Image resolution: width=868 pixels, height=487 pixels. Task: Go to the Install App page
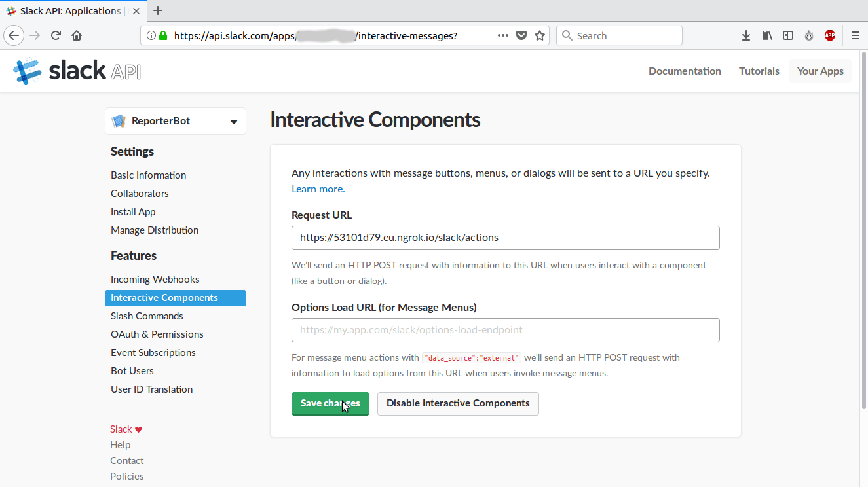coord(133,211)
